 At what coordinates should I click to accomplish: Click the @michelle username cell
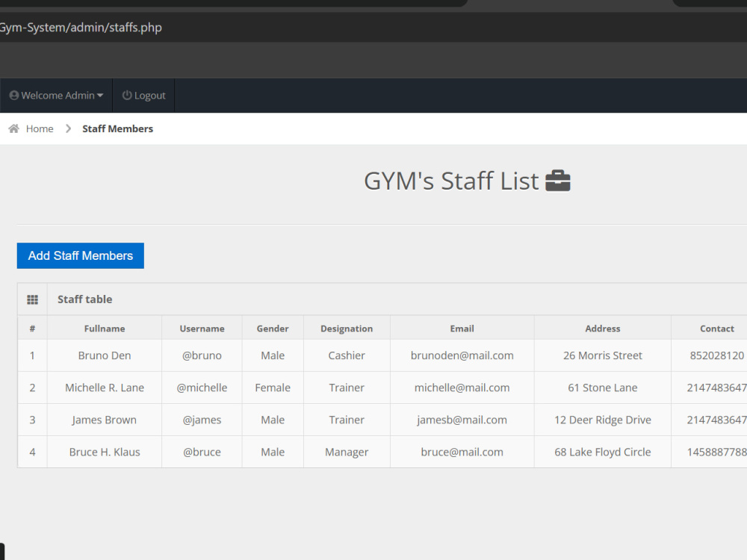tap(202, 388)
